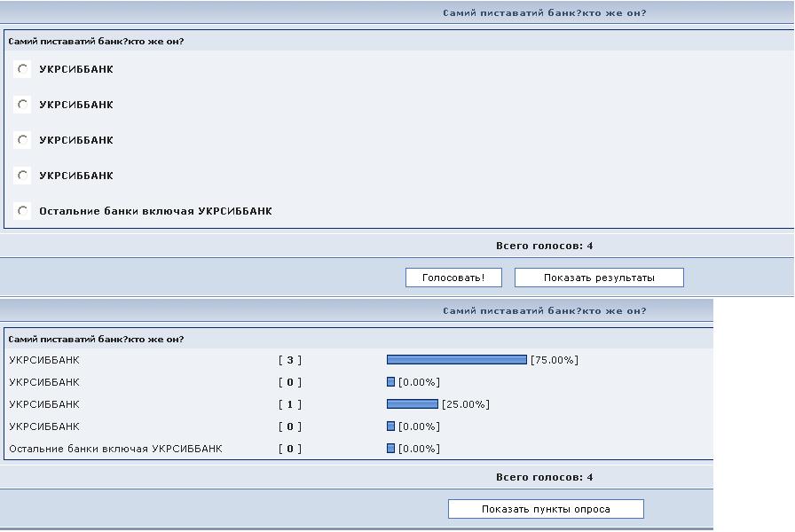Click the progress bar showing 75.00%

457,360
